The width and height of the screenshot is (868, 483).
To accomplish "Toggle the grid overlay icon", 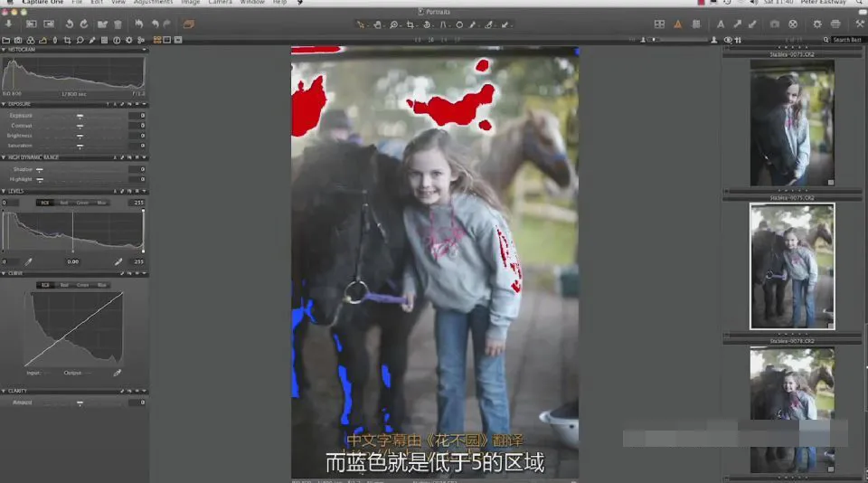I will 696,24.
